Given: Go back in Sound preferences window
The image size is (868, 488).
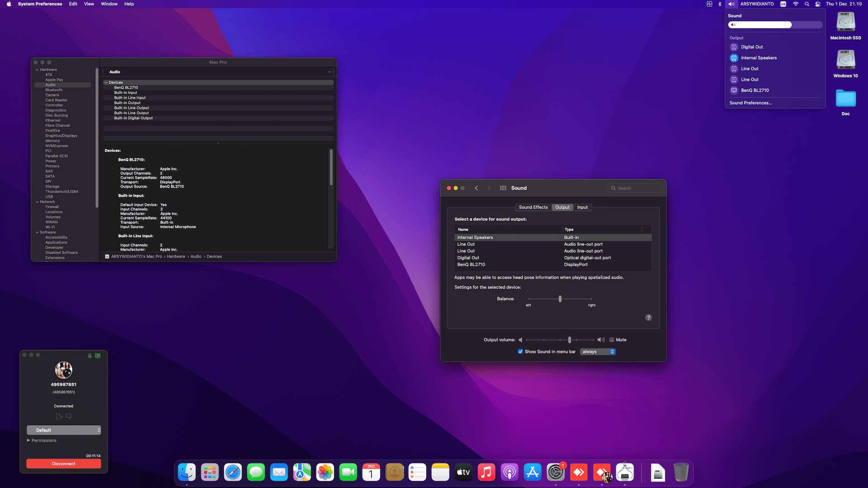Looking at the screenshot, I should click(x=476, y=188).
